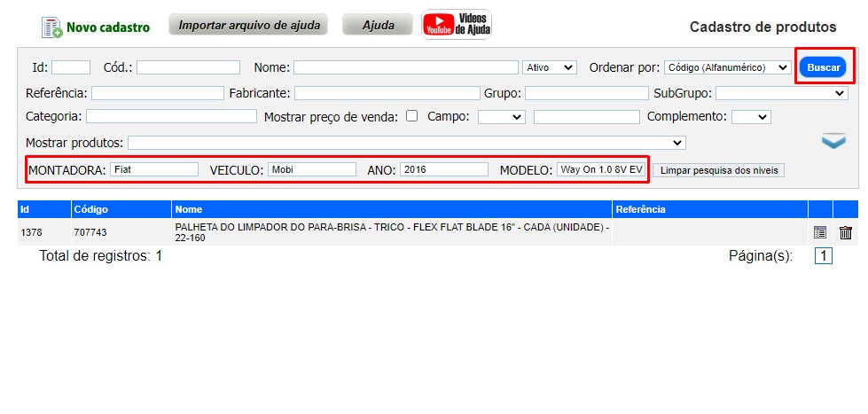Click the Novo cadastro link
The height and width of the screenshot is (414, 868).
pos(108,27)
